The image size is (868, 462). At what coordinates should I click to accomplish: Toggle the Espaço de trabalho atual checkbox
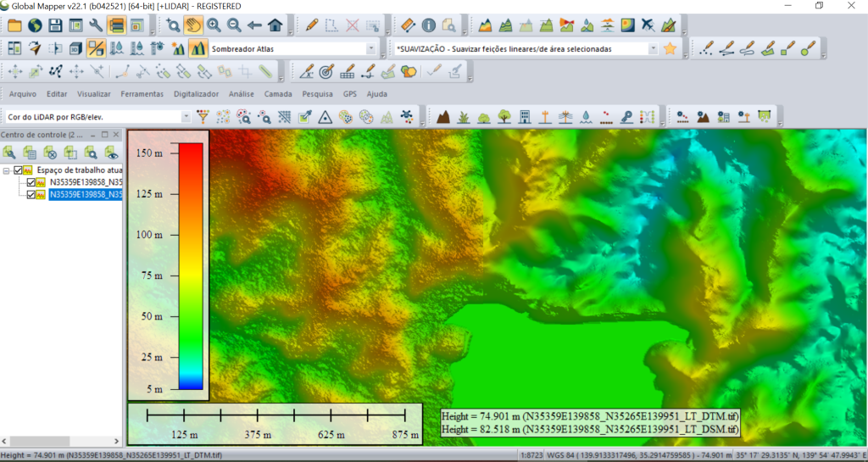[x=19, y=170]
